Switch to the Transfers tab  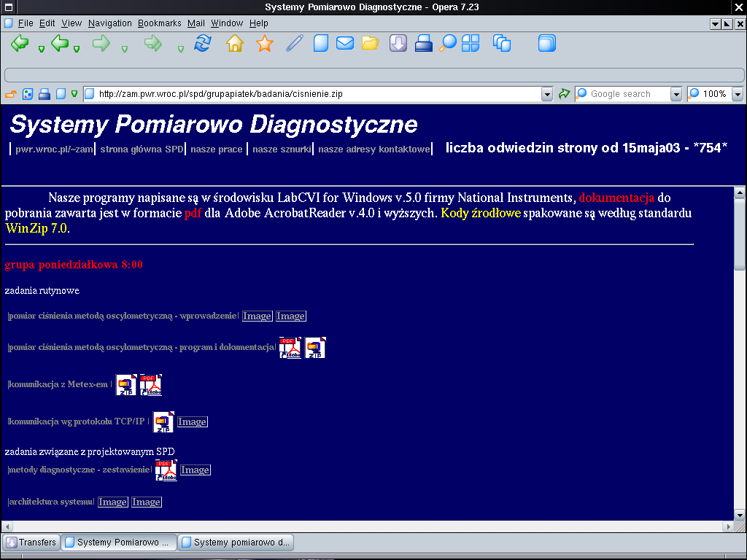31,542
